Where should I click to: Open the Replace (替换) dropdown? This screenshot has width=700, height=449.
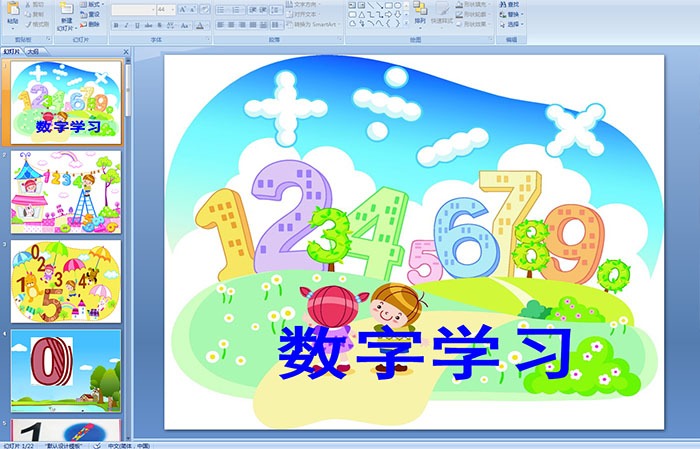(x=512, y=14)
